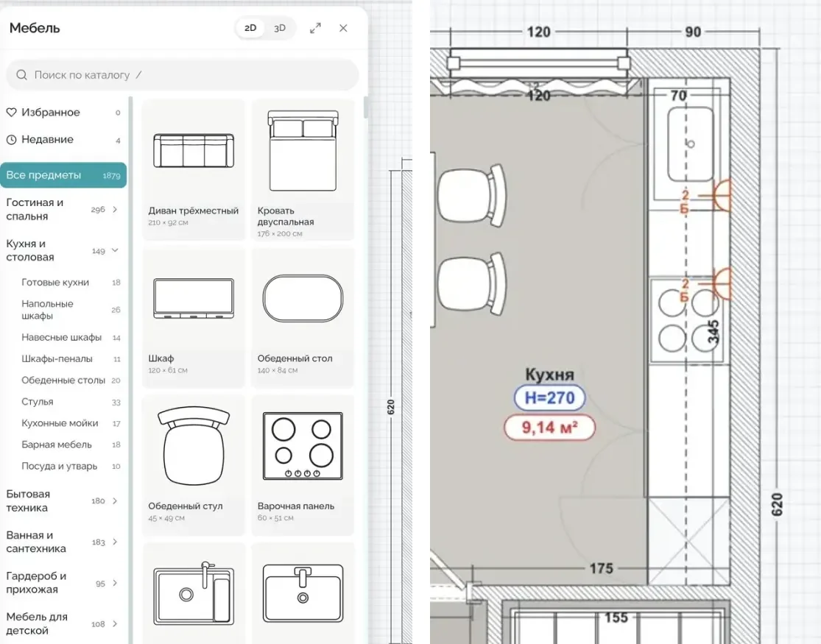This screenshot has height=644, width=821.
Task: Open Недавние recent items clock
Action: click(63, 139)
